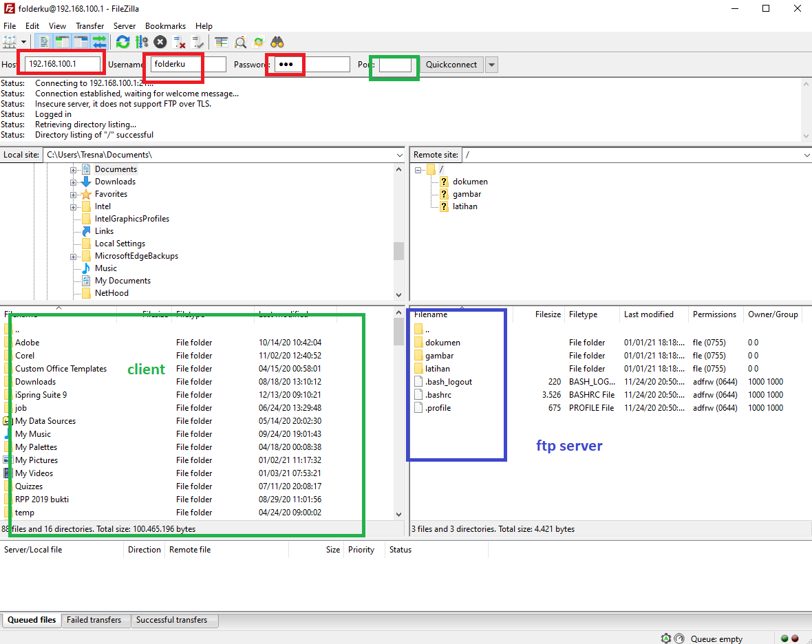The width and height of the screenshot is (812, 644).
Task: Toggle remote directory tree display
Action: 81,42
